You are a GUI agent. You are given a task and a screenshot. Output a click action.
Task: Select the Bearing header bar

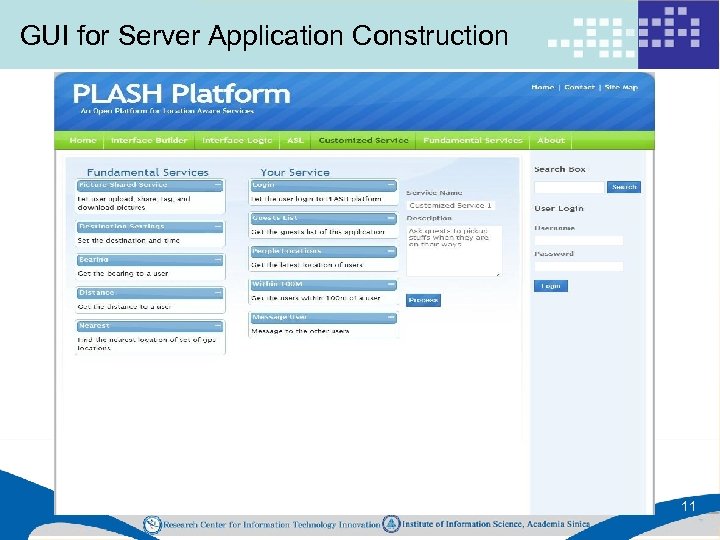pyautogui.click(x=150, y=260)
